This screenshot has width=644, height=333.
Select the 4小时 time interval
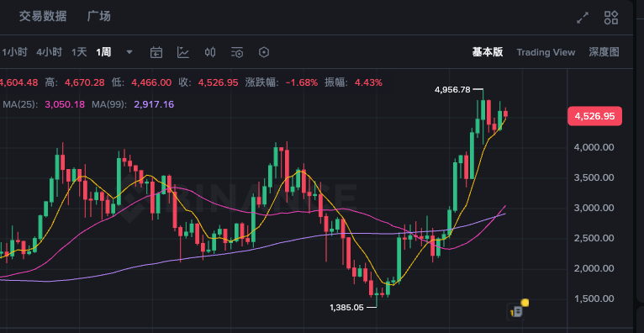coord(49,52)
